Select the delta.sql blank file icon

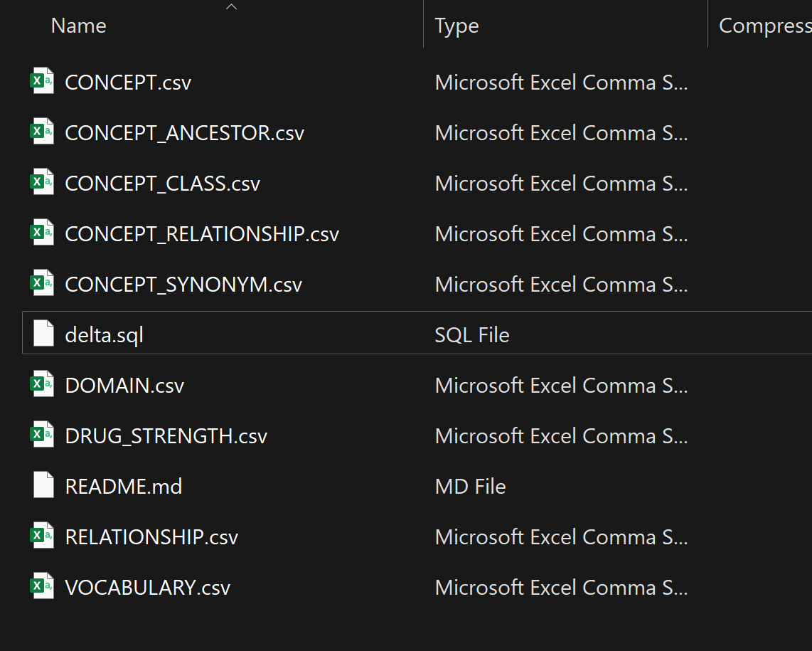(x=43, y=333)
